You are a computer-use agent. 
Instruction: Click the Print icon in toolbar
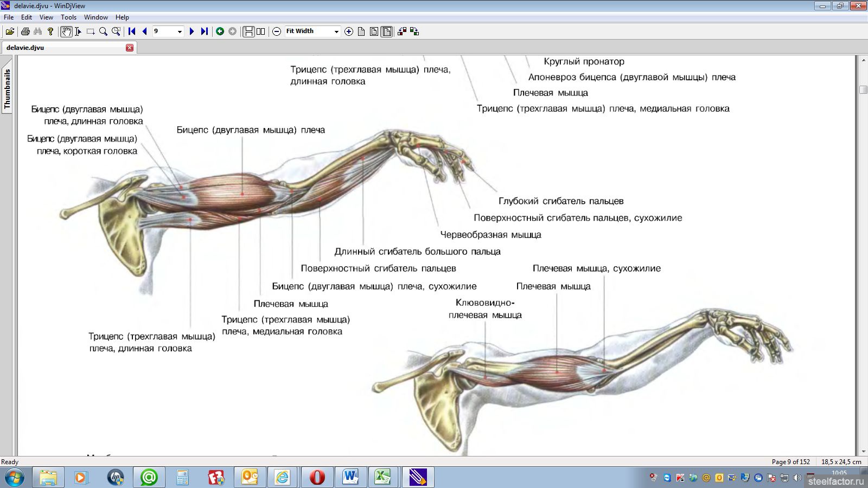coord(25,31)
